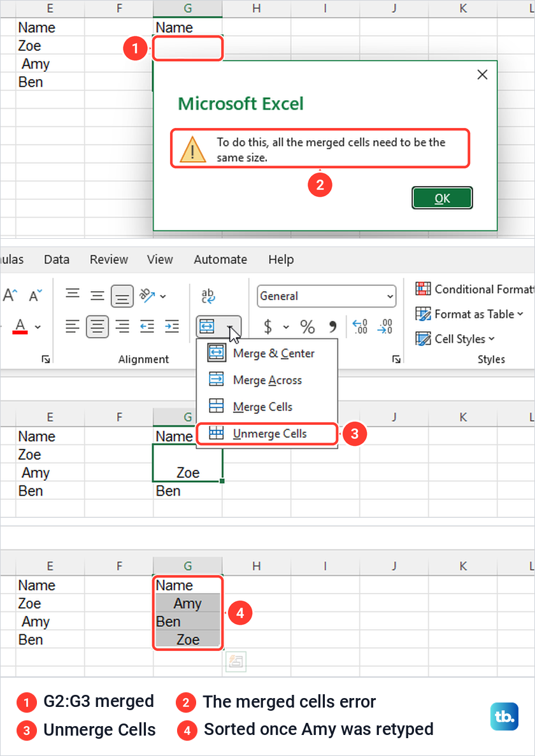The height and width of the screenshot is (756, 535).
Task: Choose Merge Across from the menu
Action: point(267,380)
